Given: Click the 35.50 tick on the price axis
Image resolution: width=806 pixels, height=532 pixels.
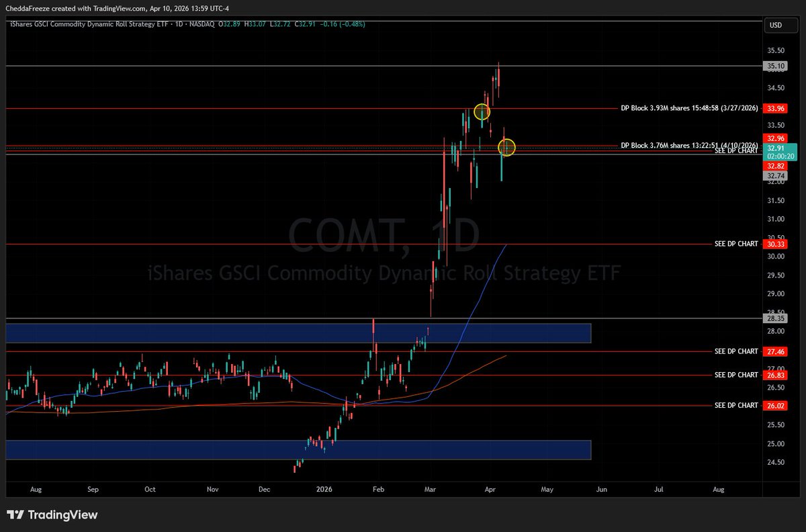Looking at the screenshot, I should click(776, 51).
